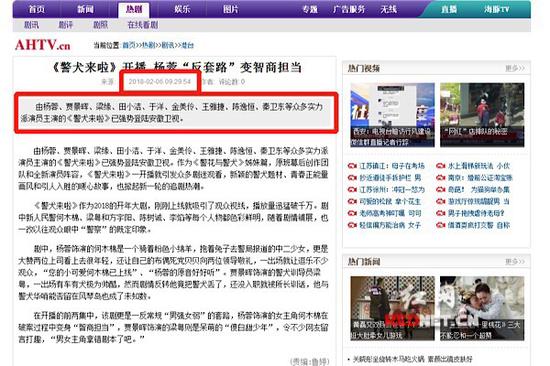Click the (责编:鲁婷) editor credit
The image size is (550, 366).
309,361
